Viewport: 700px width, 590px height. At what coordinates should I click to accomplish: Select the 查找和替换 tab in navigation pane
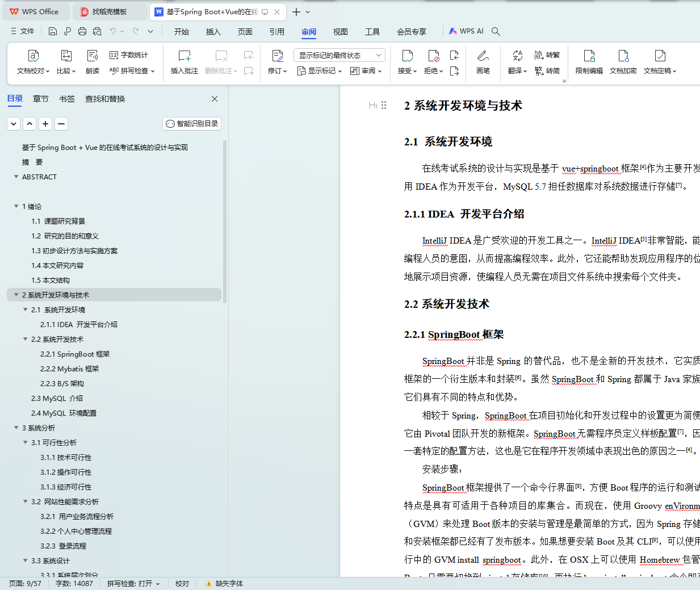click(105, 99)
